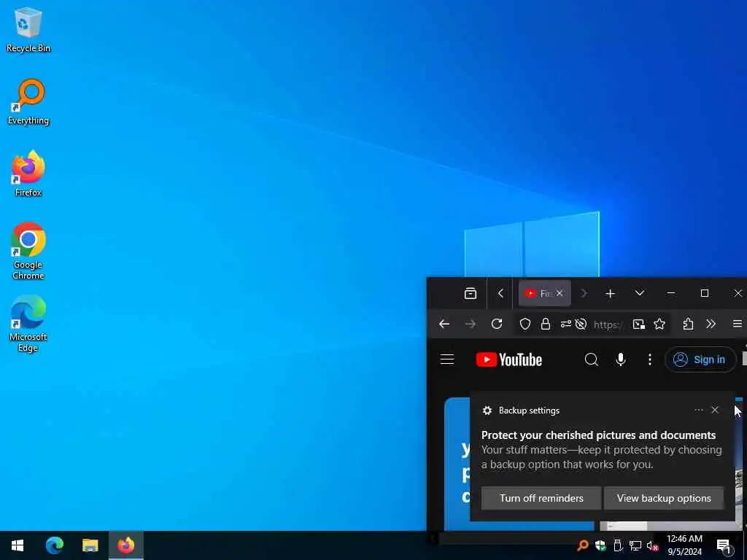747x560 pixels.
Task: Go back one page in Firefox
Action: pos(444,324)
